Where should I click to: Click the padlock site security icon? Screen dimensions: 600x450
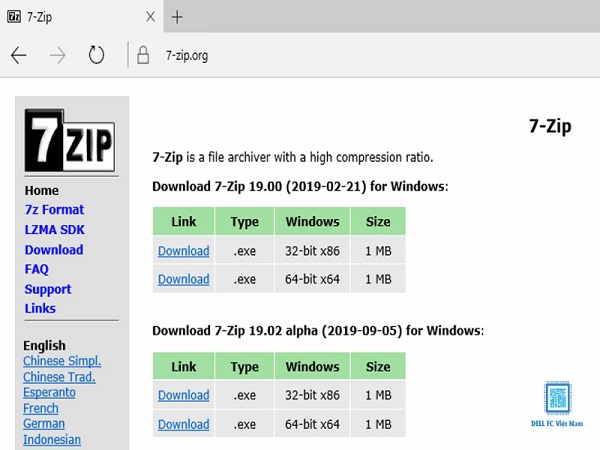tap(143, 55)
